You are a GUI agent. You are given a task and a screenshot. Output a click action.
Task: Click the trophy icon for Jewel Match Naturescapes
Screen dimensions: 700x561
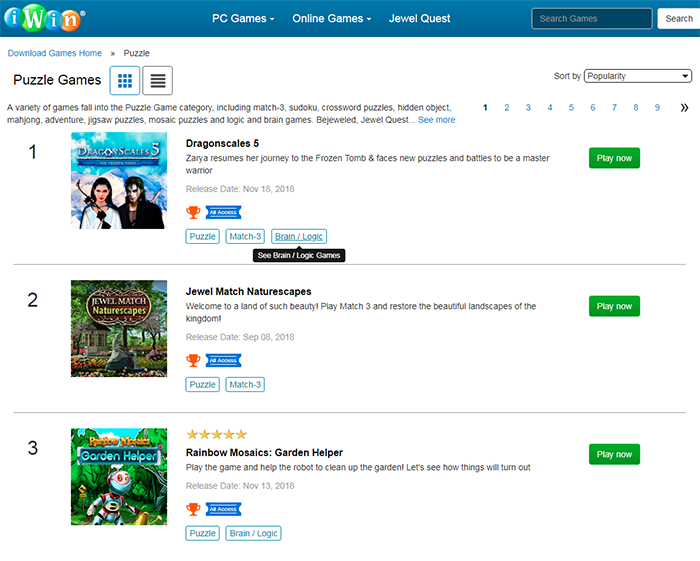pyautogui.click(x=193, y=360)
